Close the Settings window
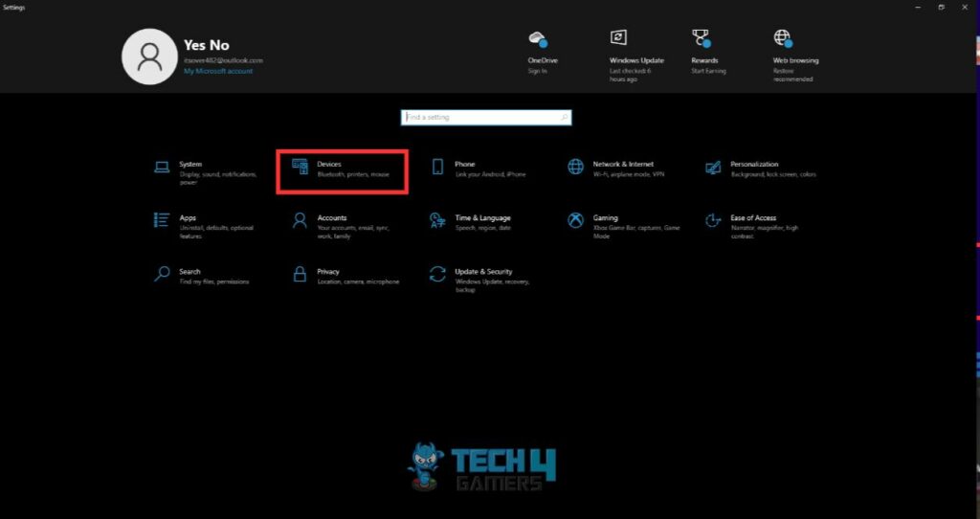The width and height of the screenshot is (980, 519). click(965, 8)
